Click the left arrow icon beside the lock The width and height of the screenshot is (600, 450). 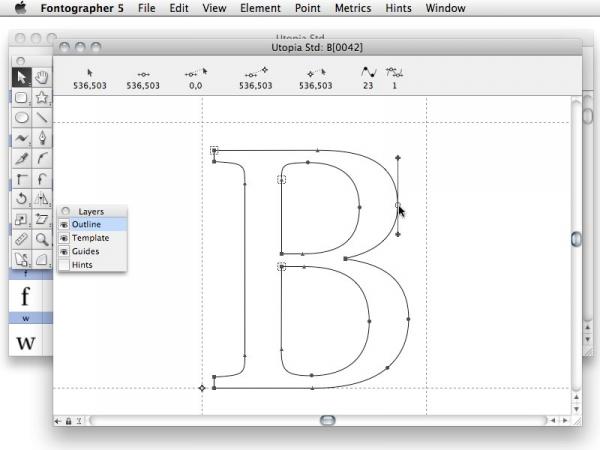click(x=58, y=421)
